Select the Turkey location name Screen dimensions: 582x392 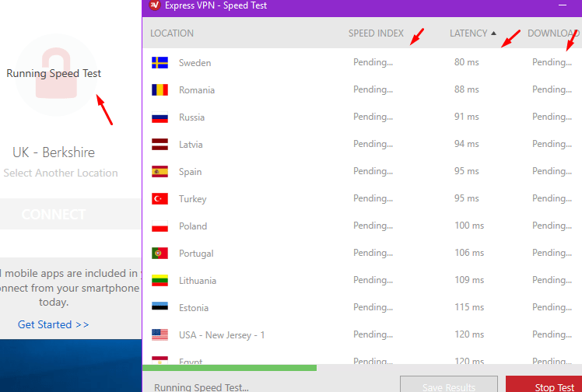pos(193,199)
